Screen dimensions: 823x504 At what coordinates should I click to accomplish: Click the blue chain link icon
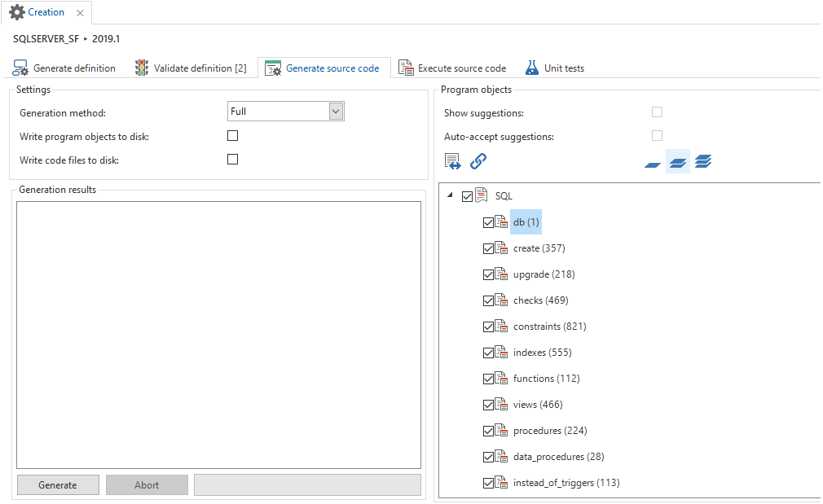pos(478,161)
